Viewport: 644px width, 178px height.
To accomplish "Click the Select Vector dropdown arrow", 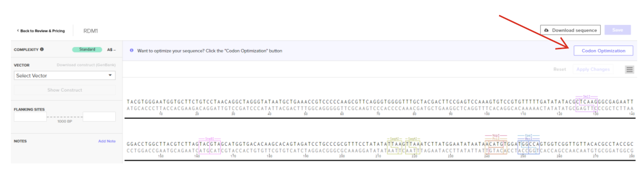I will (x=110, y=76).
